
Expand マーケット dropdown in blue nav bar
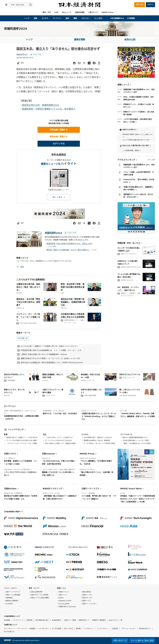(x=58, y=18)
